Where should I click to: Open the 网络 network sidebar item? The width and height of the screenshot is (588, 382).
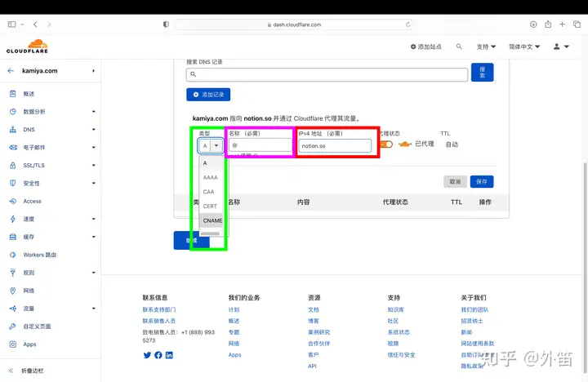click(29, 291)
